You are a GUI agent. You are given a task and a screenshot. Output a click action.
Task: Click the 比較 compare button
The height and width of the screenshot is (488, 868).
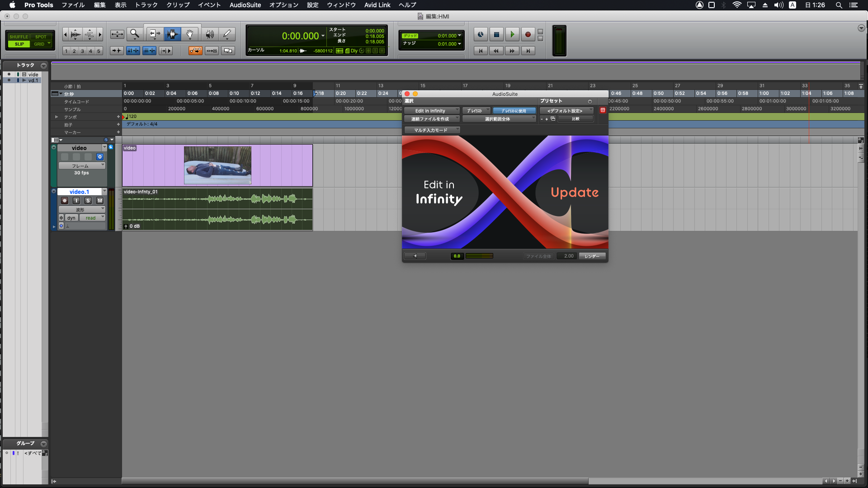576,119
